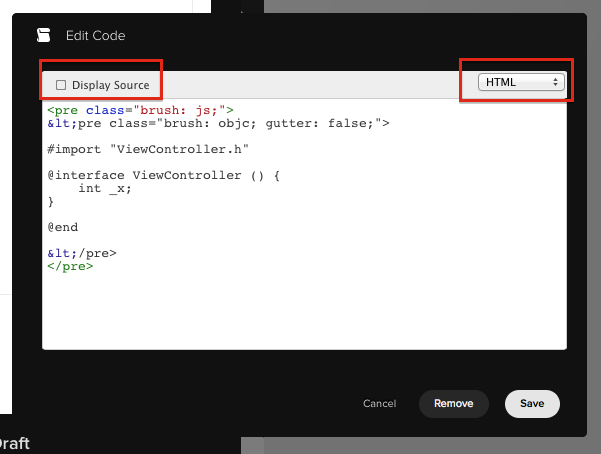Click the @interface ViewController line
601x454 pixels.
pos(164,175)
